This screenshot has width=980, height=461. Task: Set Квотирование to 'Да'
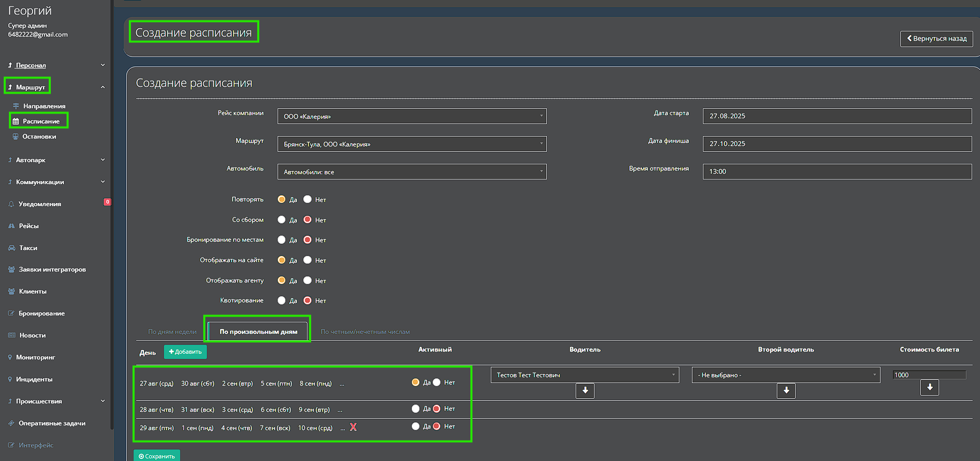point(282,300)
